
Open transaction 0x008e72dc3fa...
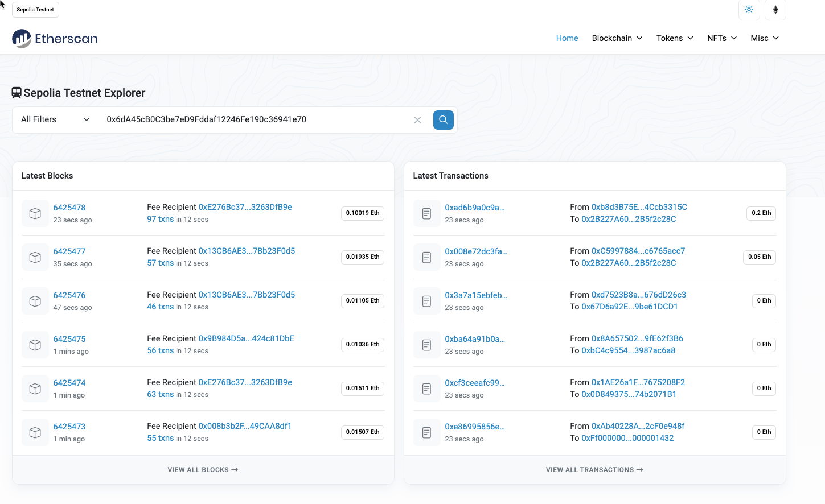(x=476, y=251)
